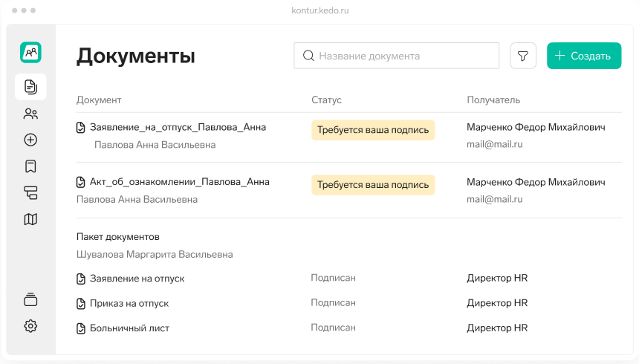The image size is (639, 364).
Task: Click file icon beside Акт_об_ознакомлении_Павлова_Анна
Action: tap(81, 182)
